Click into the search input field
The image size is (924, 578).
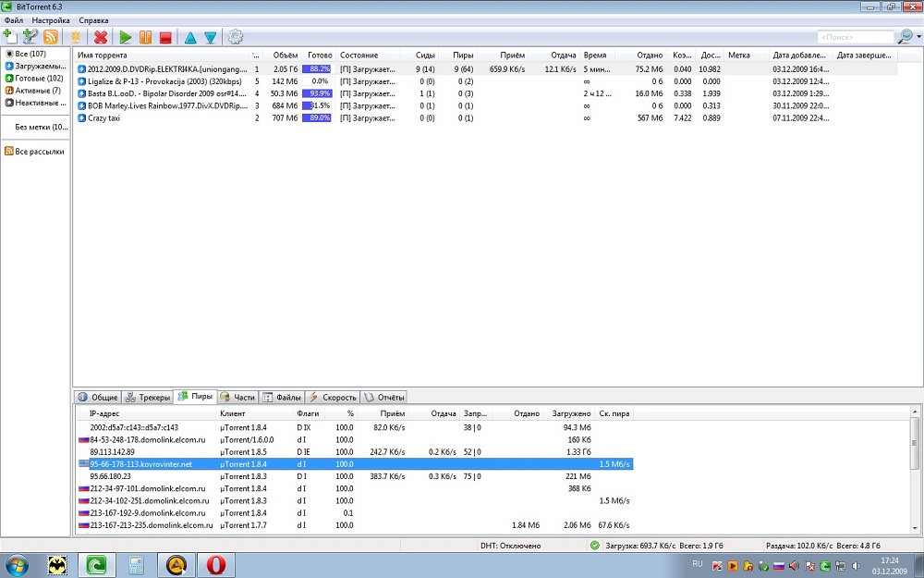coord(856,37)
